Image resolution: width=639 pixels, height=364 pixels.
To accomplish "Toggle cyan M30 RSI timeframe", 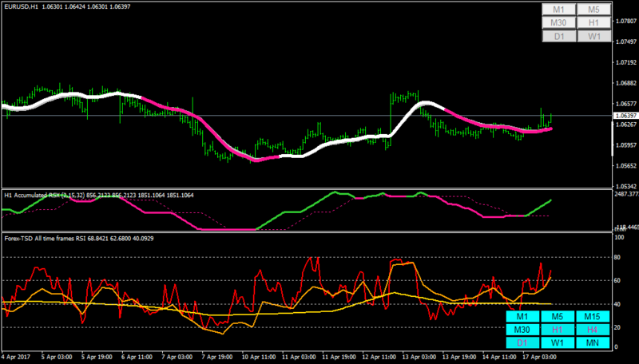I will 522,330.
